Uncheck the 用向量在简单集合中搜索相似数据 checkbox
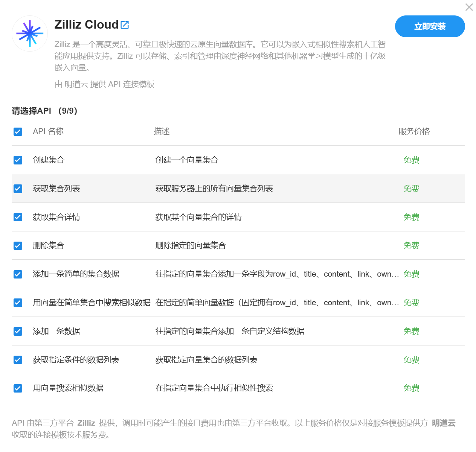 tap(18, 303)
